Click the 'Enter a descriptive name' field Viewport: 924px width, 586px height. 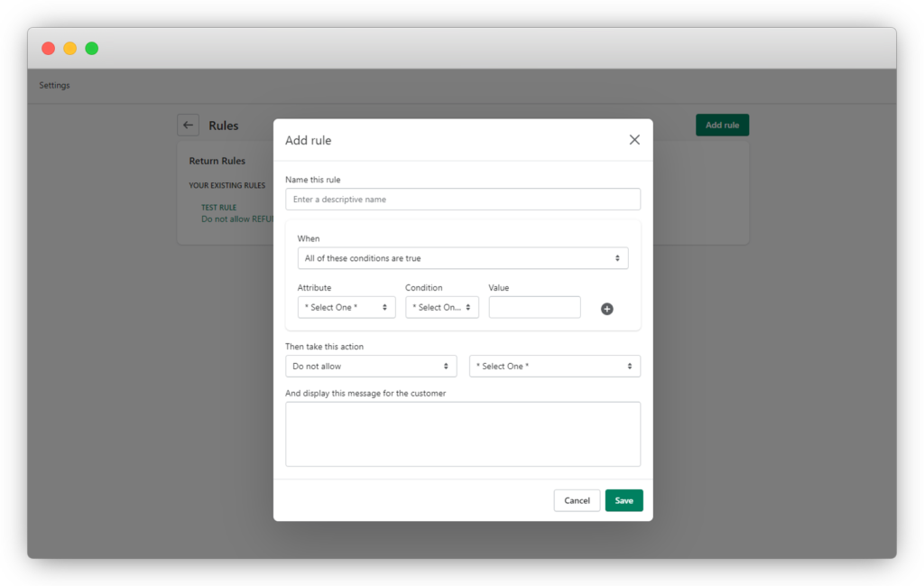pyautogui.click(x=463, y=199)
